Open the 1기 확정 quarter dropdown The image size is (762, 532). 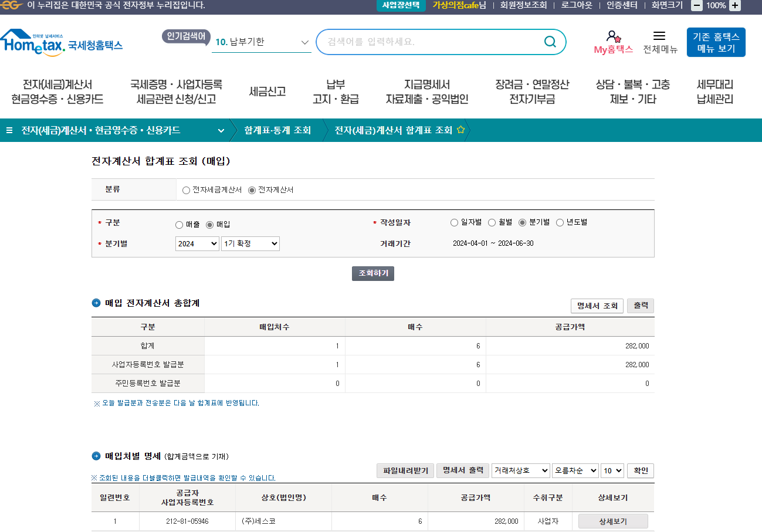pyautogui.click(x=250, y=243)
